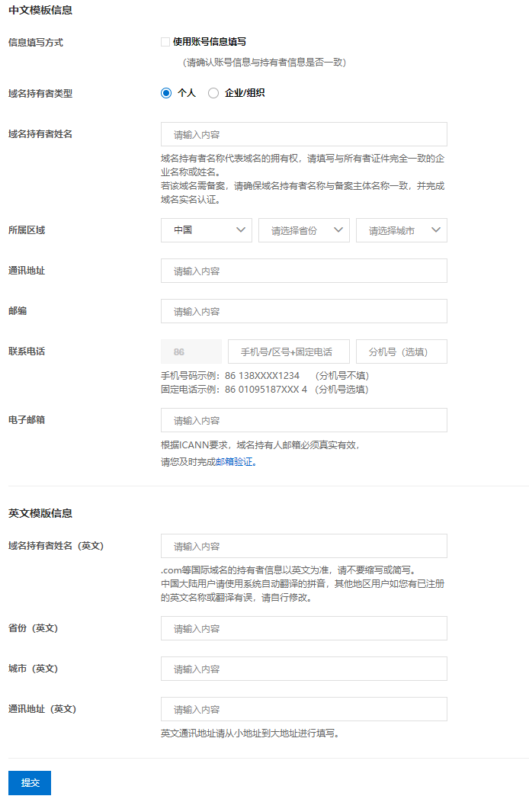Screen dimensions: 529x812
Task: Click the 提交 submit button
Action: tap(30, 782)
